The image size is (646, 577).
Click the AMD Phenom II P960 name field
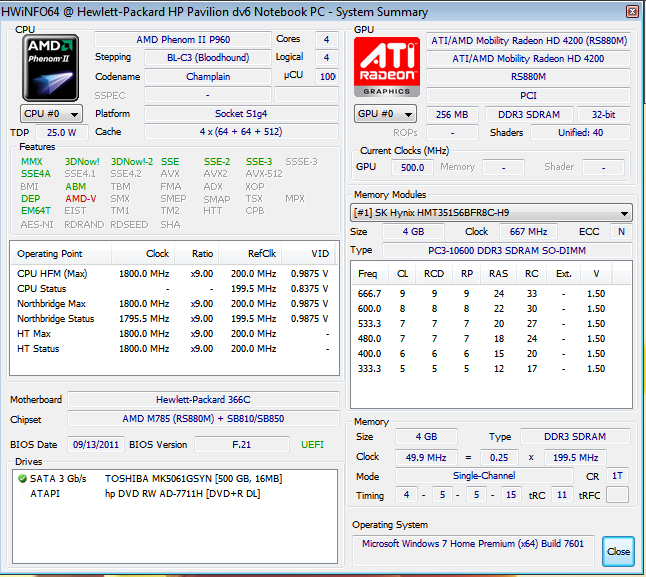click(183, 40)
